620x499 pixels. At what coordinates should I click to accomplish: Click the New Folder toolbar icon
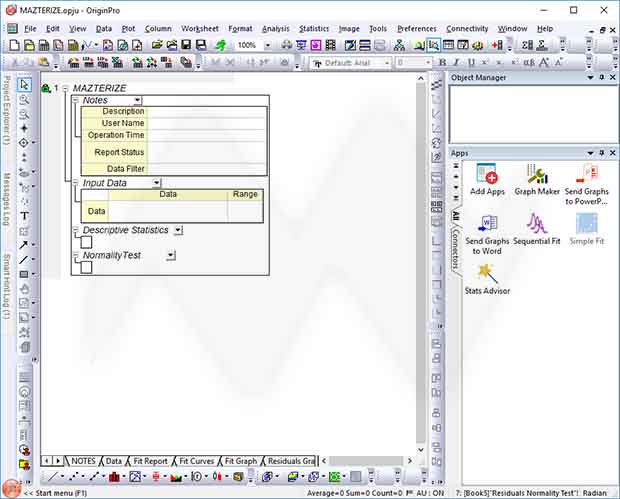[29, 45]
